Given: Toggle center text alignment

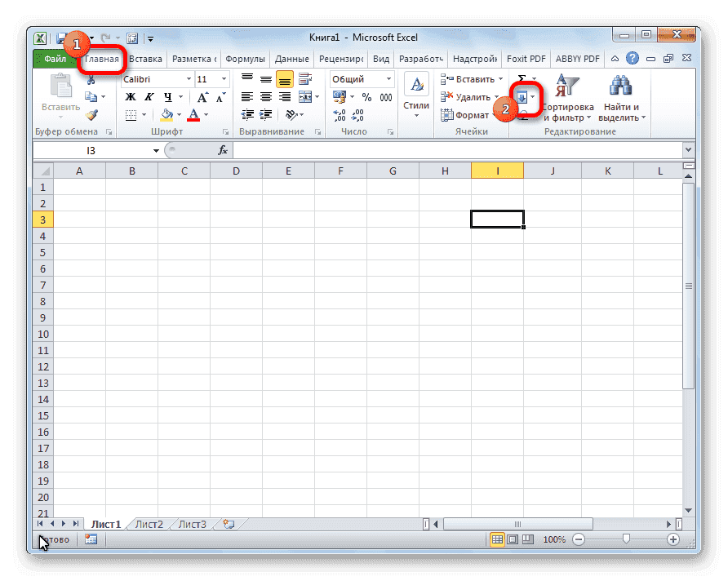Looking at the screenshot, I should click(x=265, y=97).
